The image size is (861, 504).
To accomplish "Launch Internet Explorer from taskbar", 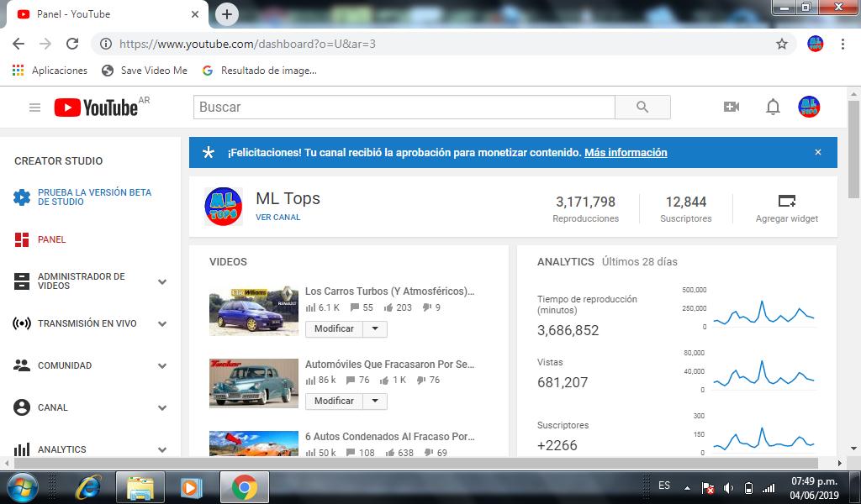I will (x=88, y=487).
